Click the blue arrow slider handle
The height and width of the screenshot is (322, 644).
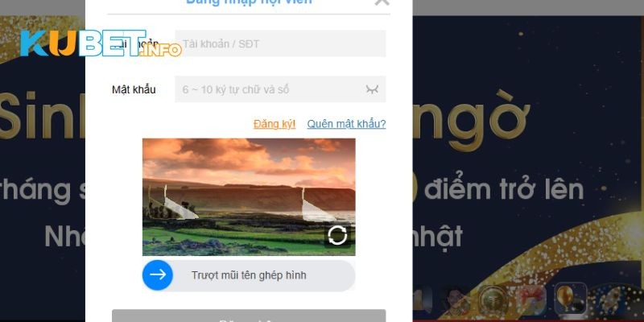(x=158, y=275)
